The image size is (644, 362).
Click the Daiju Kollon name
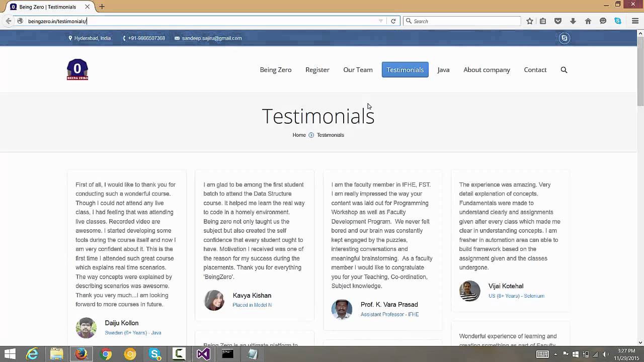coord(122,323)
